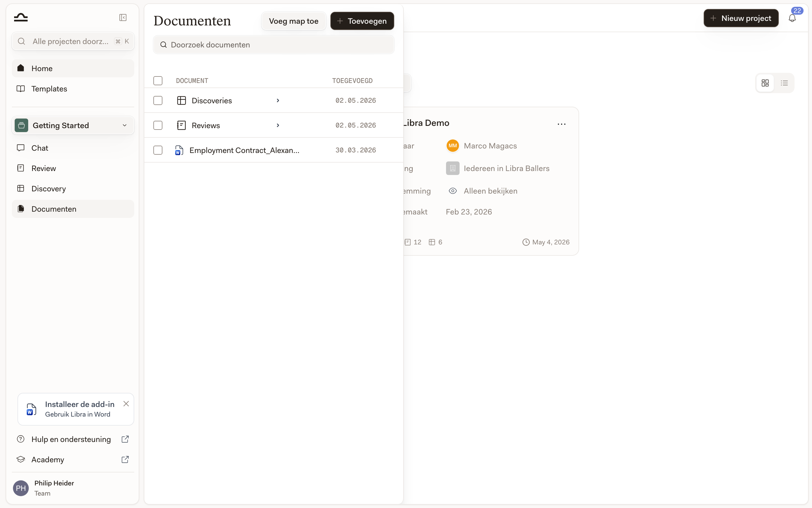The height and width of the screenshot is (508, 812).
Task: Open Templates in sidebar
Action: click(73, 89)
